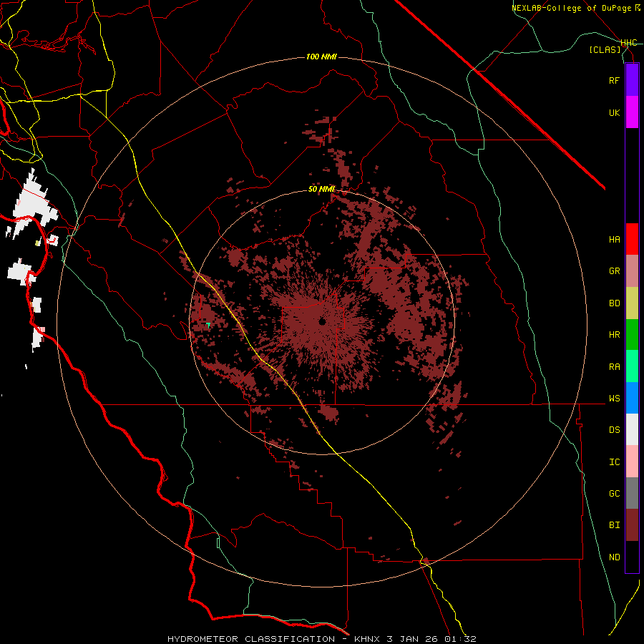Screen dimensions: 644x644
Task: Click the RF legend label
Action: tap(614, 80)
